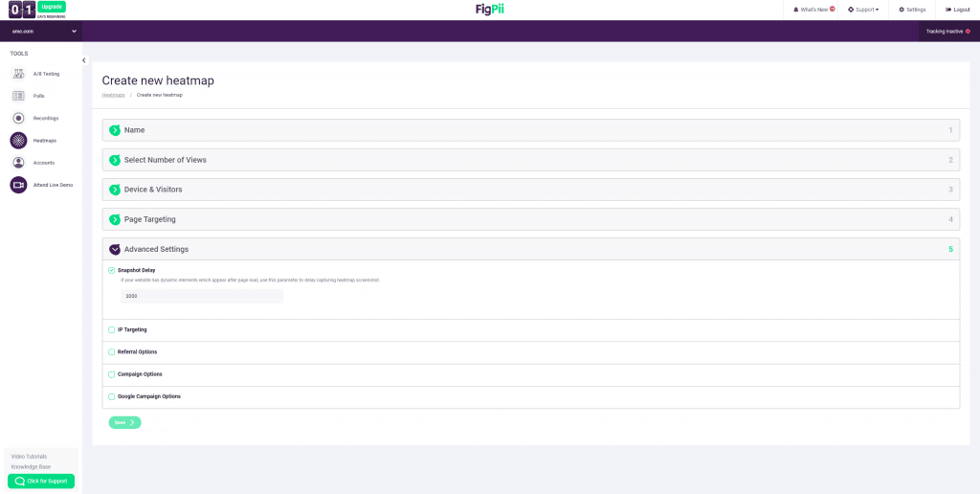Viewport: 980px width, 494px height.
Task: Enable the IP Targeting checkbox
Action: tap(112, 329)
